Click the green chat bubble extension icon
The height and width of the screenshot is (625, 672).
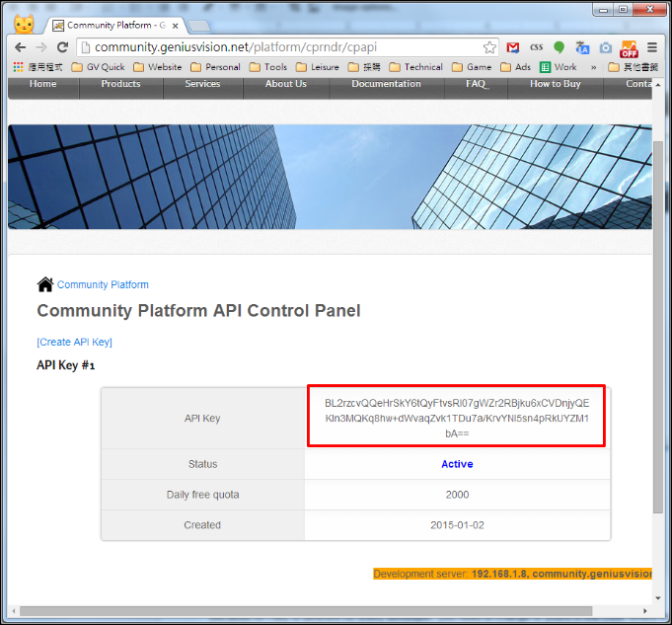tap(559, 47)
